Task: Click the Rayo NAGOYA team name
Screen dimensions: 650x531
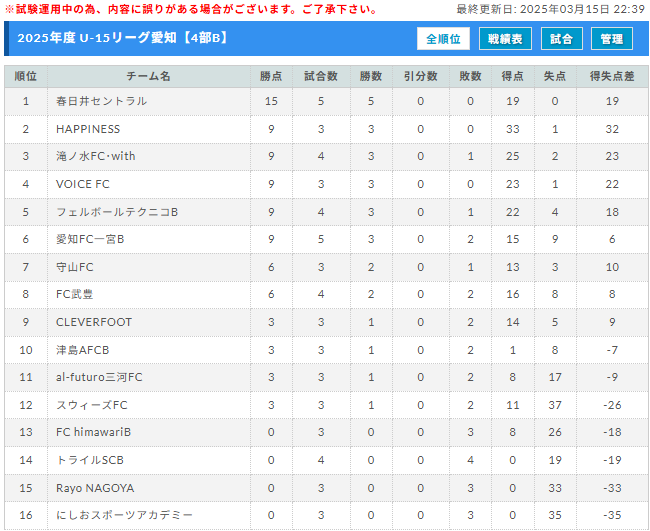Action: pyautogui.click(x=95, y=488)
